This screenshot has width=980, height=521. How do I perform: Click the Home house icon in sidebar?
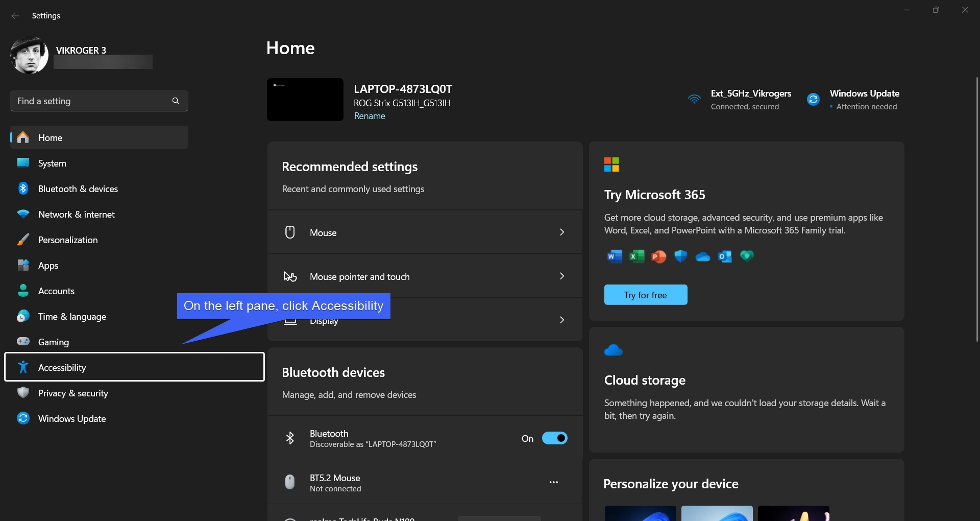coord(23,137)
